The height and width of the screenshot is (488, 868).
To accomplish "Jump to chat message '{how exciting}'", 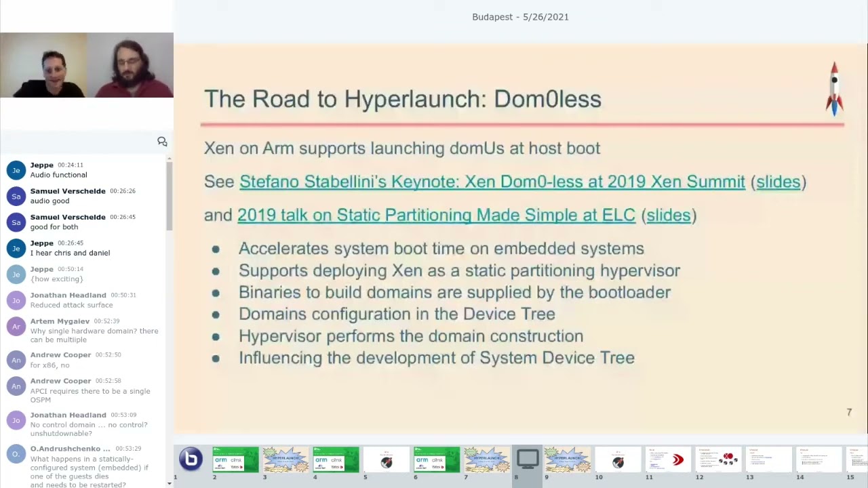I will pyautogui.click(x=57, y=279).
